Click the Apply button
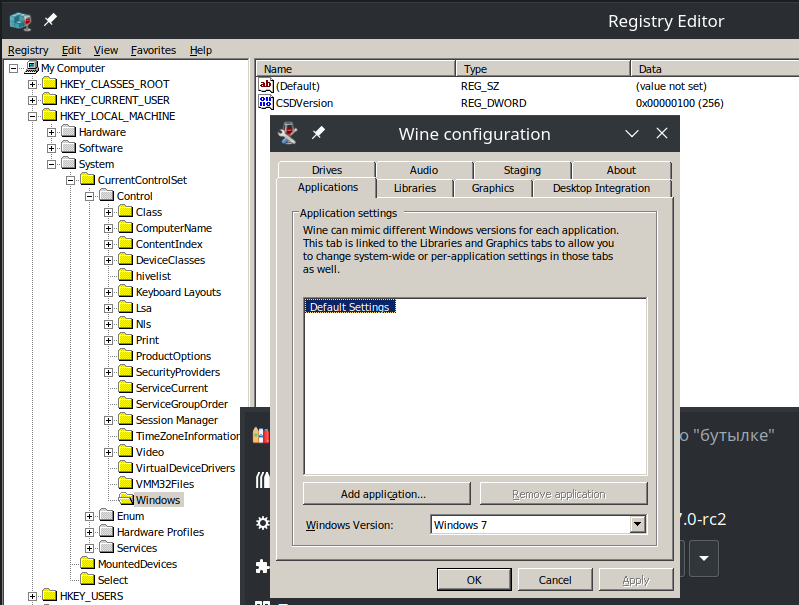The width and height of the screenshot is (799, 605). click(636, 580)
